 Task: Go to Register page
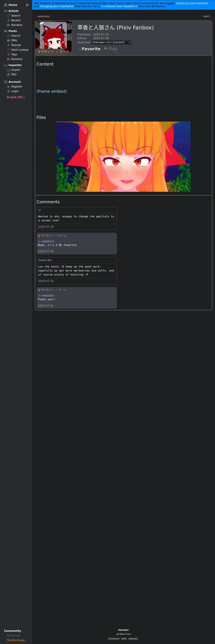tap(17, 86)
